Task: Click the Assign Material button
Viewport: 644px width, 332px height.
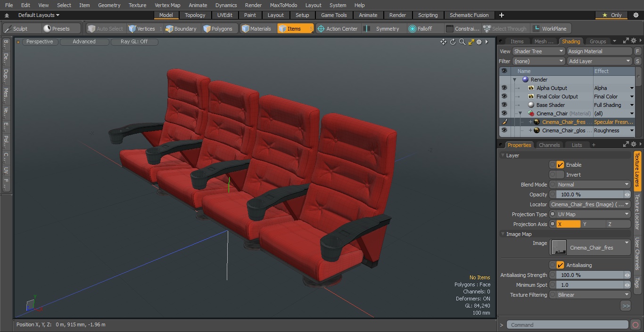Action: click(599, 51)
